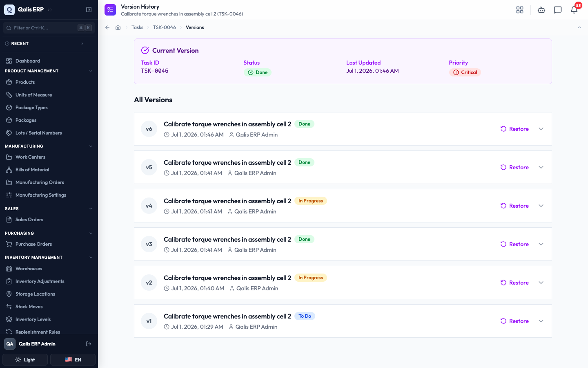
Task: Toggle the Light theme button
Action: pyautogui.click(x=25, y=360)
